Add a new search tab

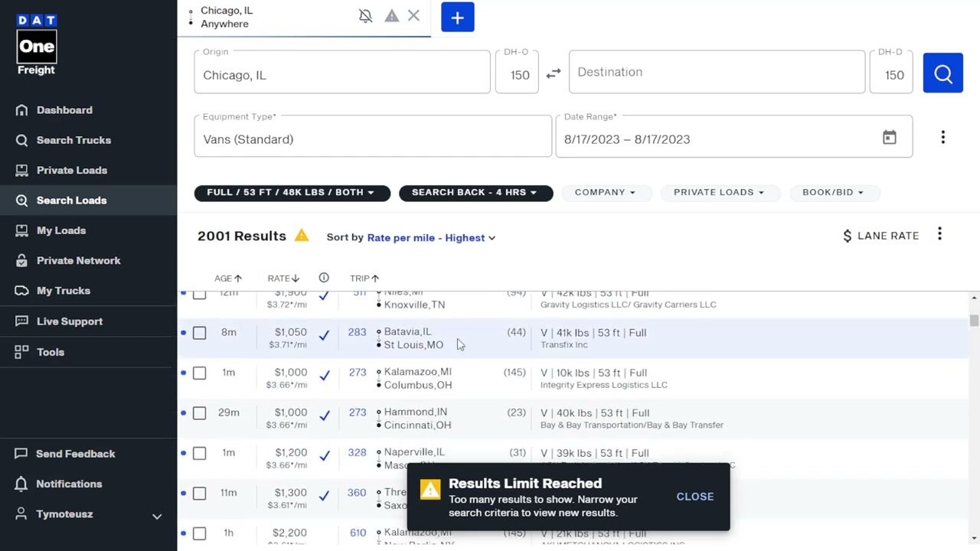click(x=458, y=18)
